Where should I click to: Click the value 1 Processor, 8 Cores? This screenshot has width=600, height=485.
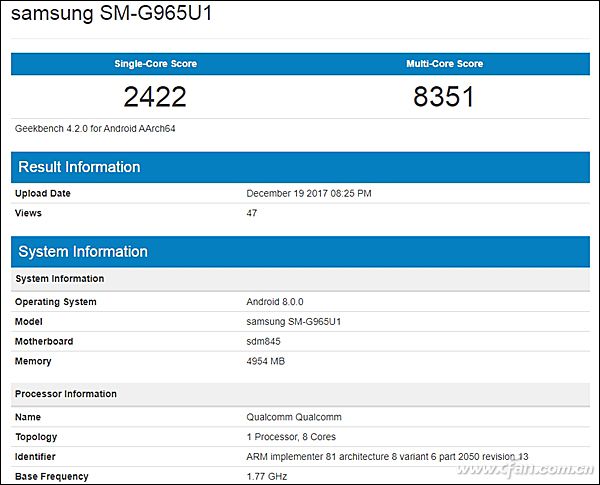(291, 437)
